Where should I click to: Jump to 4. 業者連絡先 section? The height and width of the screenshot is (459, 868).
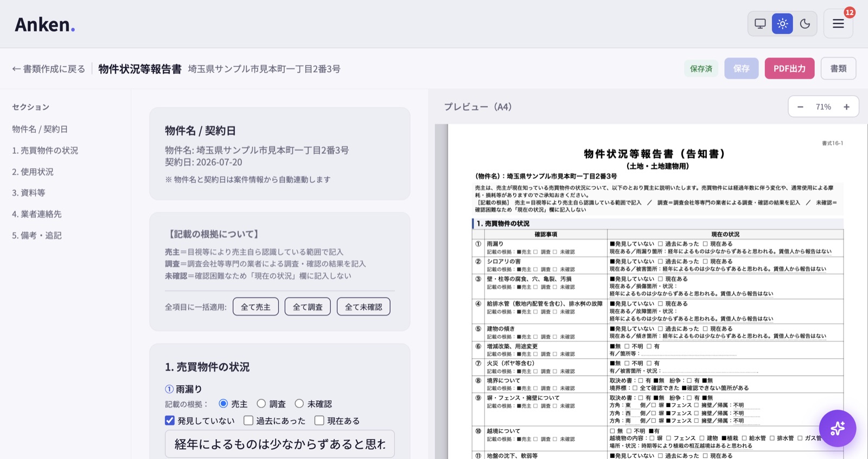tap(36, 214)
